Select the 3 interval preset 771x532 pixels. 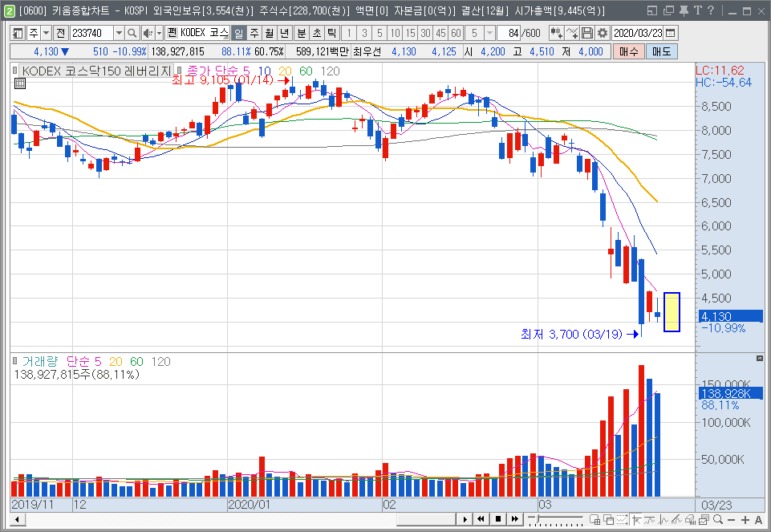pyautogui.click(x=364, y=33)
